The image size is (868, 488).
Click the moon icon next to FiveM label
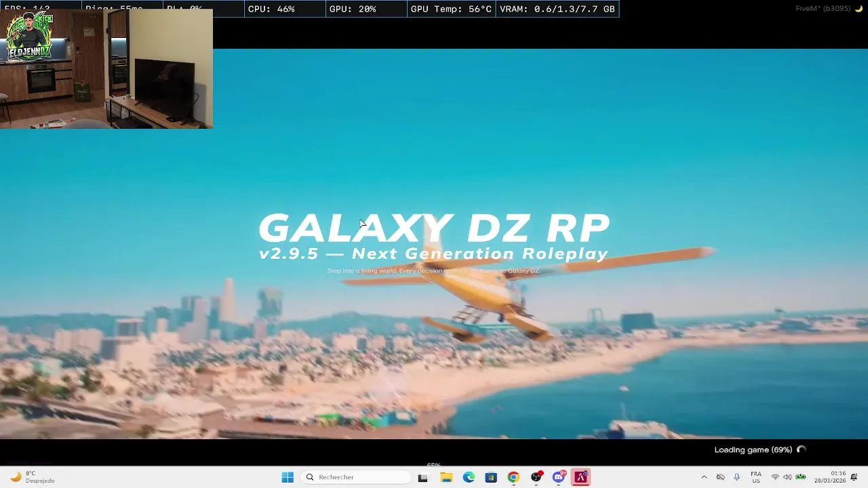point(859,9)
